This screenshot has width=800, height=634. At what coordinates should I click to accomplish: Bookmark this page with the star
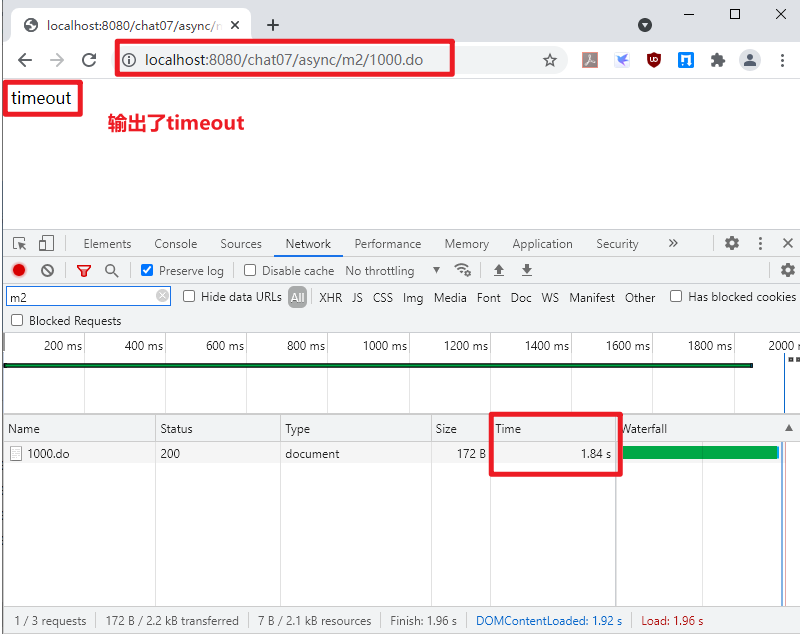pos(550,60)
